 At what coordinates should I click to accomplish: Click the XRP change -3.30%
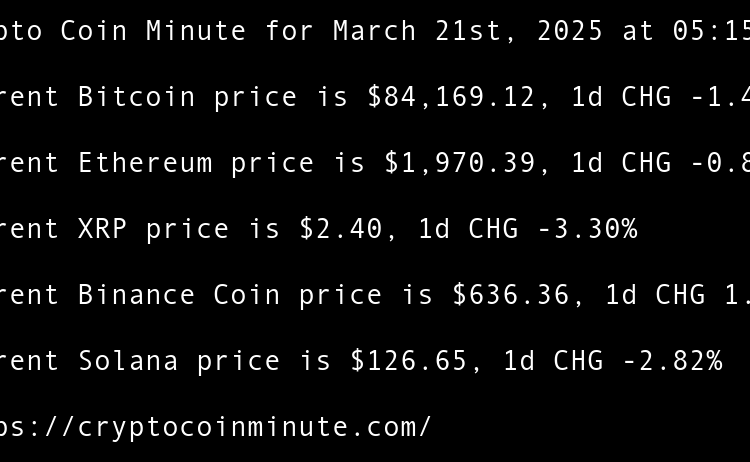click(x=587, y=229)
